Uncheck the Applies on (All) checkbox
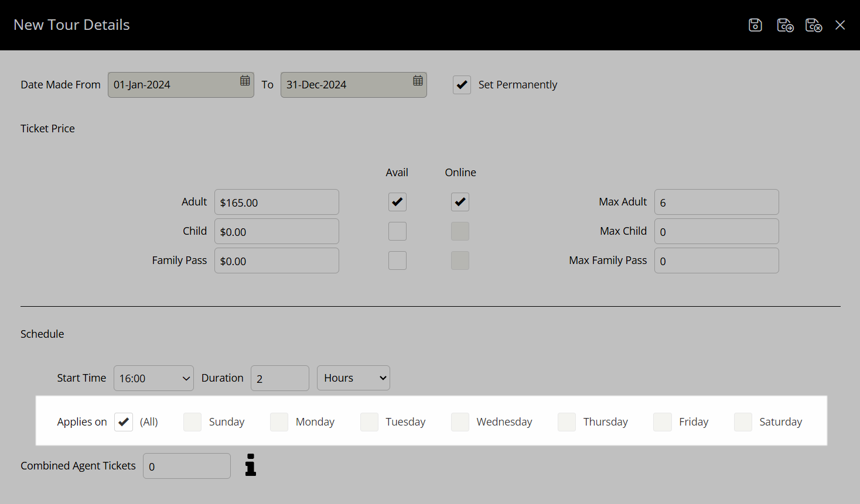This screenshot has width=860, height=504. point(124,422)
